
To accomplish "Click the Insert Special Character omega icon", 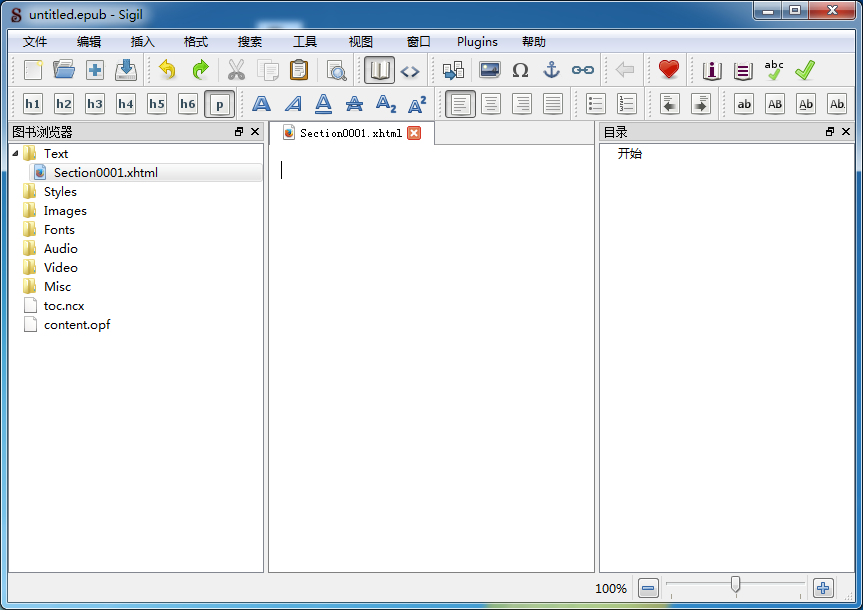I will [520, 70].
